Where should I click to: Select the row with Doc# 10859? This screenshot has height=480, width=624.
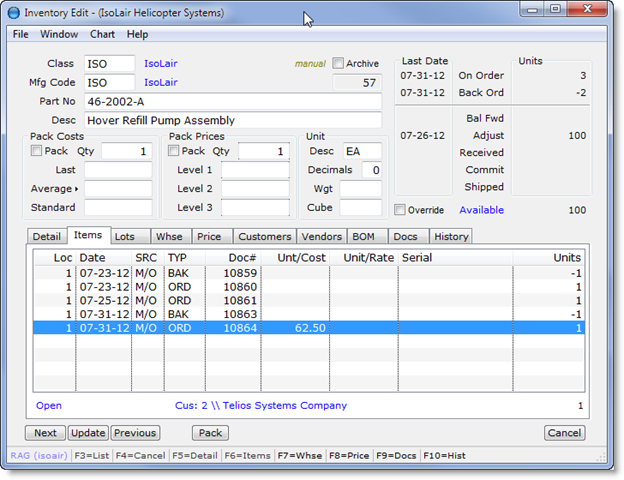click(x=300, y=273)
